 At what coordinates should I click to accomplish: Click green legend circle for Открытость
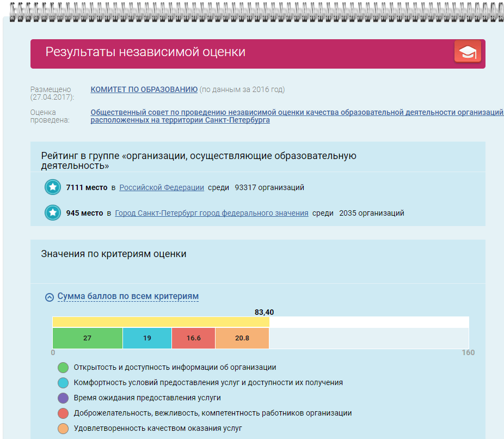tap(63, 368)
